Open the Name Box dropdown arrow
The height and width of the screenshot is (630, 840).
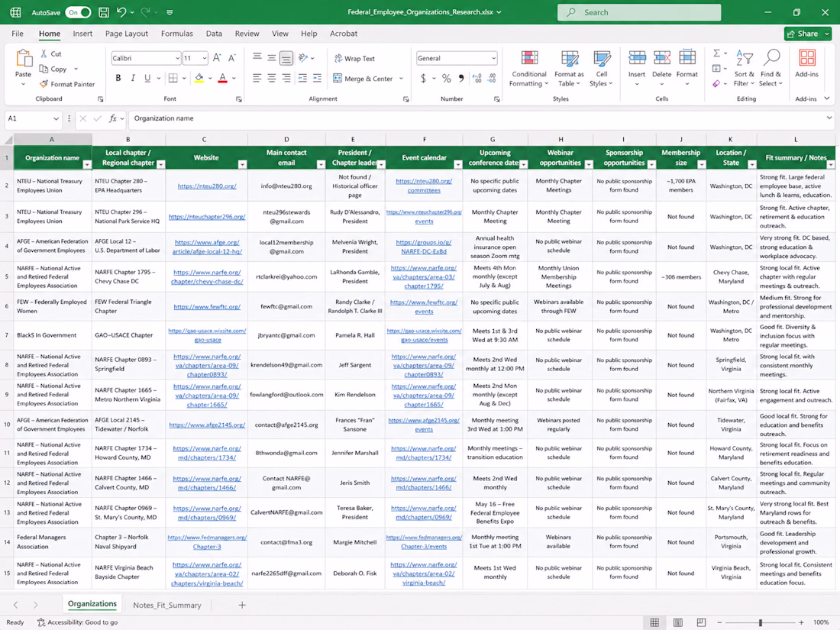pyautogui.click(x=56, y=118)
